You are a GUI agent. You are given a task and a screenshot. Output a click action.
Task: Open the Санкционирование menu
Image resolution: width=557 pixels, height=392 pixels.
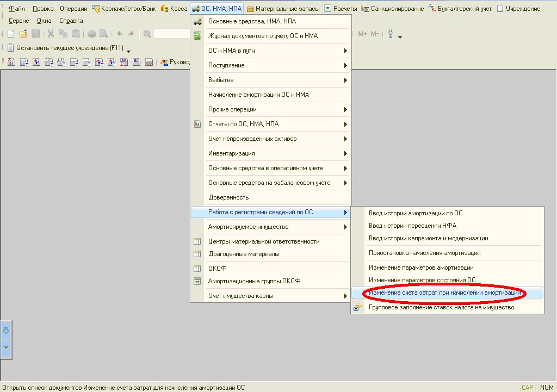393,9
